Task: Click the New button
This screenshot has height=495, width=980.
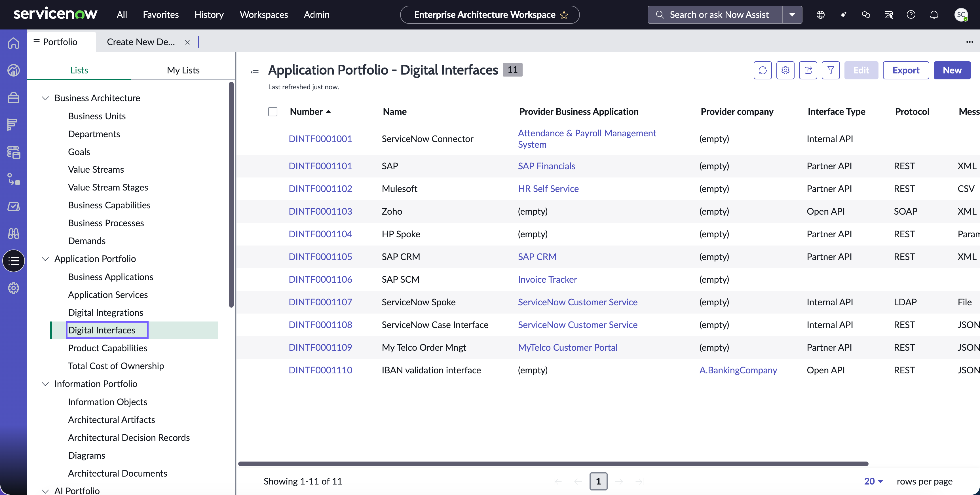Action: point(952,70)
